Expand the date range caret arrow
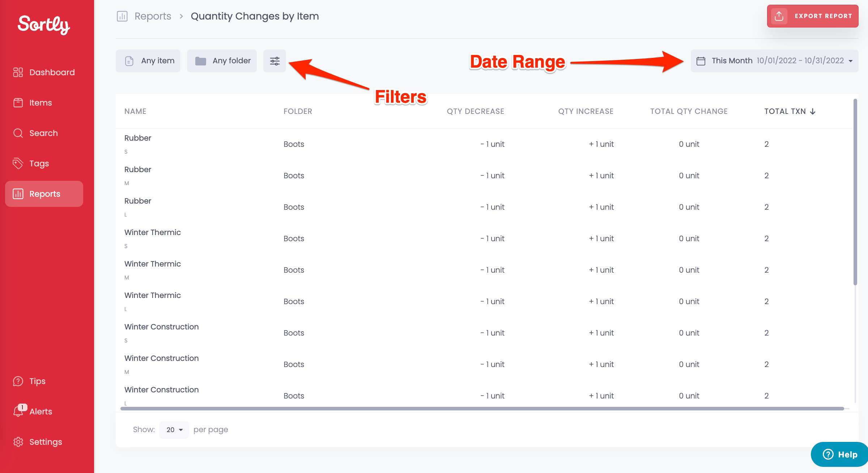868x473 pixels. [x=851, y=61]
